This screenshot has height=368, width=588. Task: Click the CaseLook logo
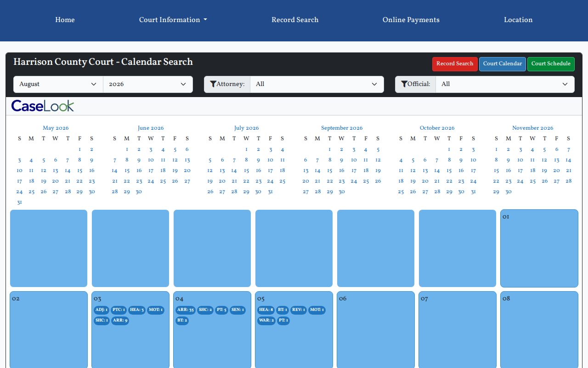tap(43, 106)
